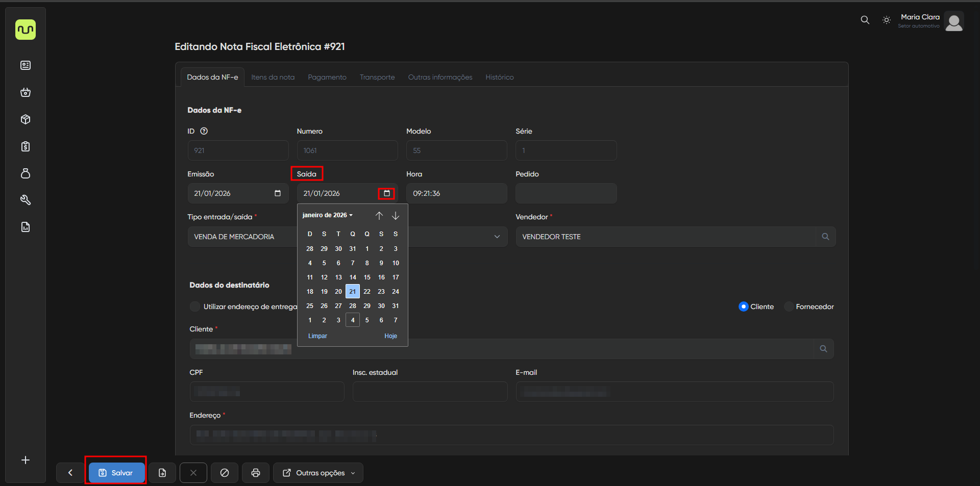
Task: Expand the janeiro de 2026 month selector
Action: pos(328,215)
